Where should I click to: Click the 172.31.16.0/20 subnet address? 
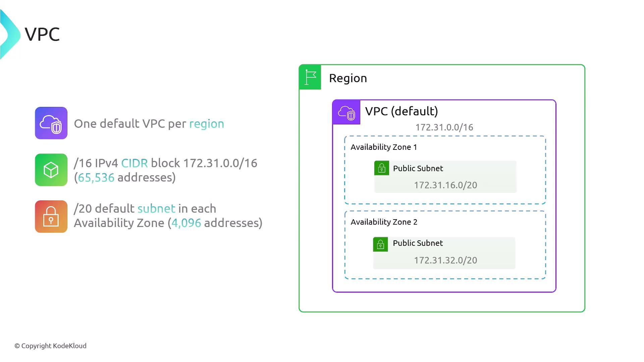pos(445,185)
